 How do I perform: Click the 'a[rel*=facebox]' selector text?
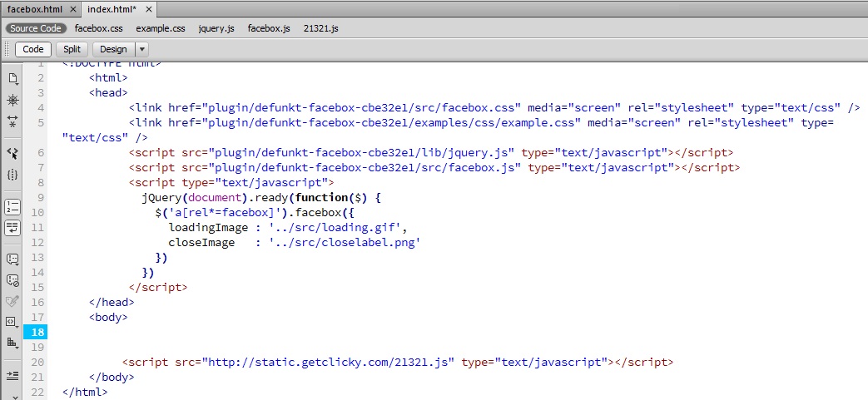coord(224,212)
